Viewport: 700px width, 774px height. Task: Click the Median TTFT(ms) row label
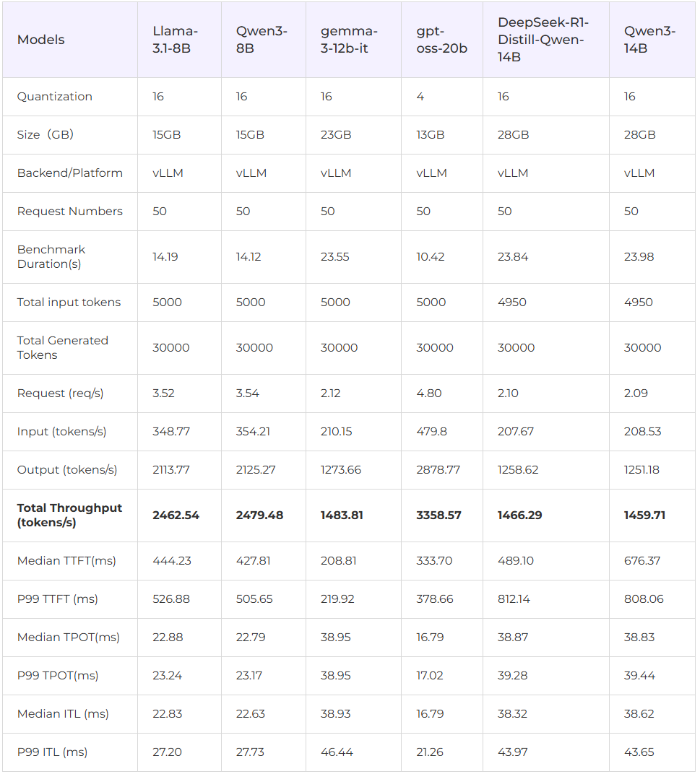coord(66,561)
